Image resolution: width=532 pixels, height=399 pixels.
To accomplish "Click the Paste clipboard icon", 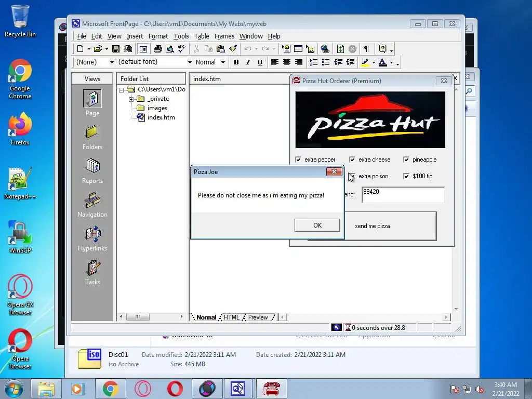I will click(220, 49).
